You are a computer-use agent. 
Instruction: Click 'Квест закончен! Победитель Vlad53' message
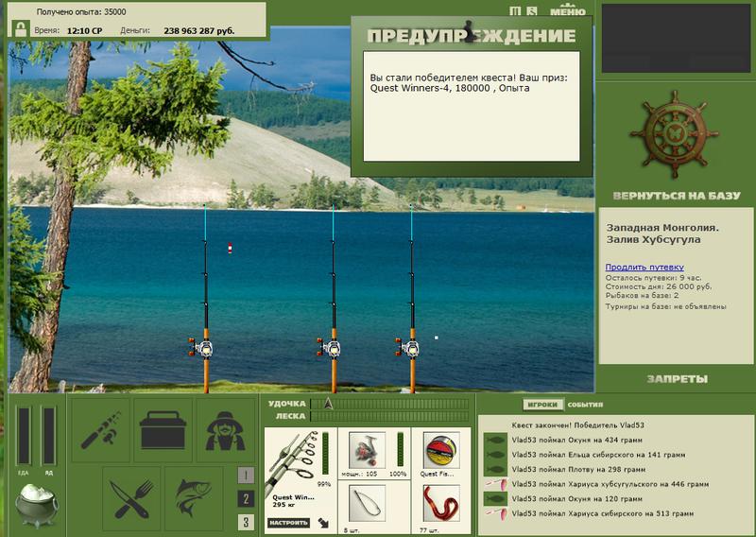pyautogui.click(x=577, y=425)
